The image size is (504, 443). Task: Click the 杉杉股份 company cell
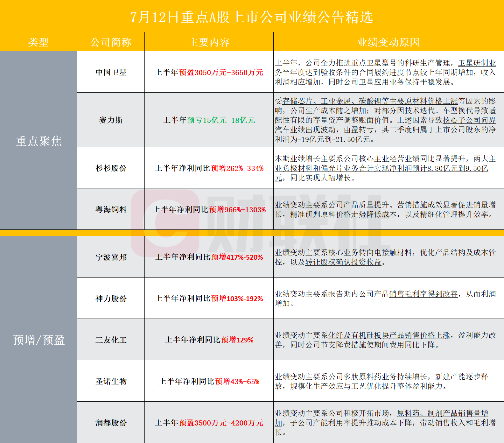[x=111, y=168]
